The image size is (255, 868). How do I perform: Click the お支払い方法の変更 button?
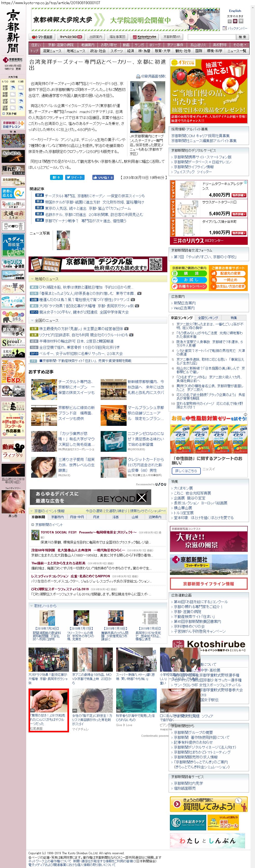click(x=228, y=286)
